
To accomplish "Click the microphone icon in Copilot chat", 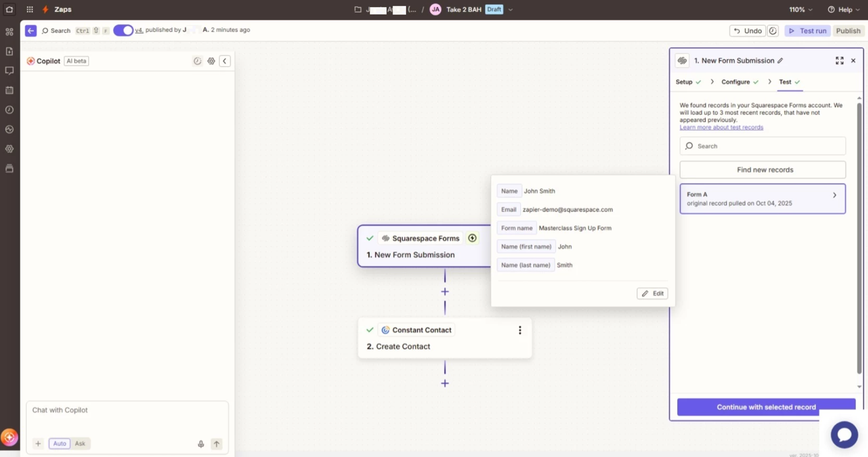I will point(201,444).
